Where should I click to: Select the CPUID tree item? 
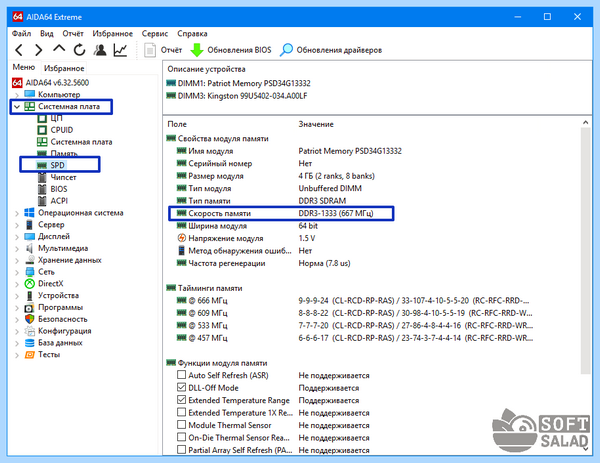click(x=62, y=130)
